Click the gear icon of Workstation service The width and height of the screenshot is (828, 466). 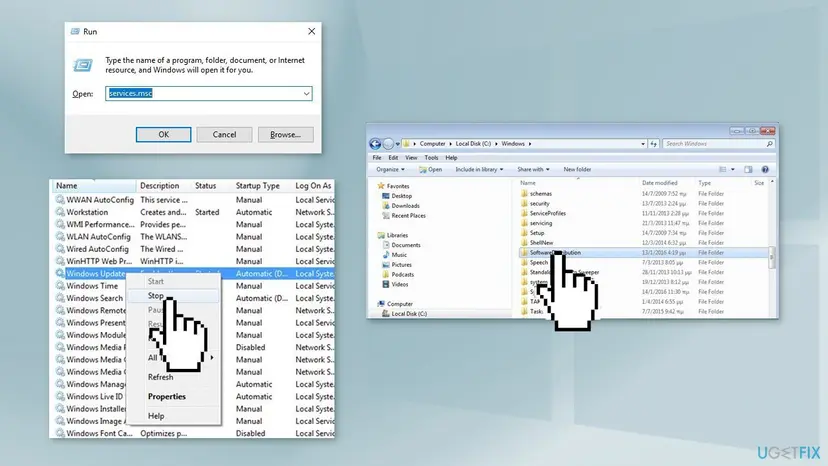pyautogui.click(x=60, y=212)
